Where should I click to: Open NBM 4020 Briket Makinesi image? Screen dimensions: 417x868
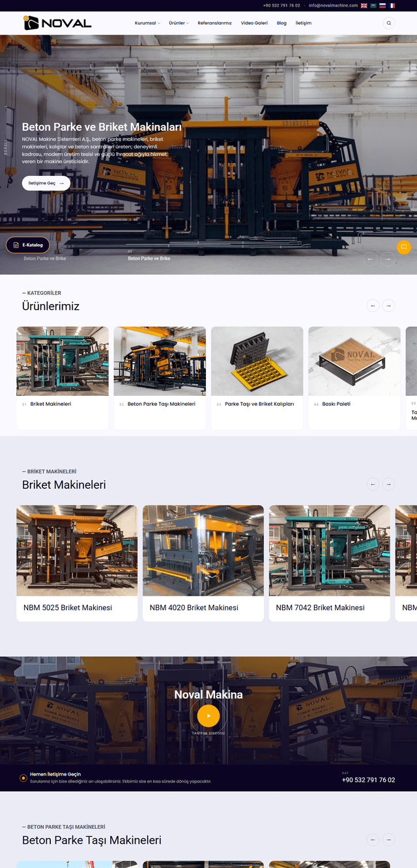(203, 550)
